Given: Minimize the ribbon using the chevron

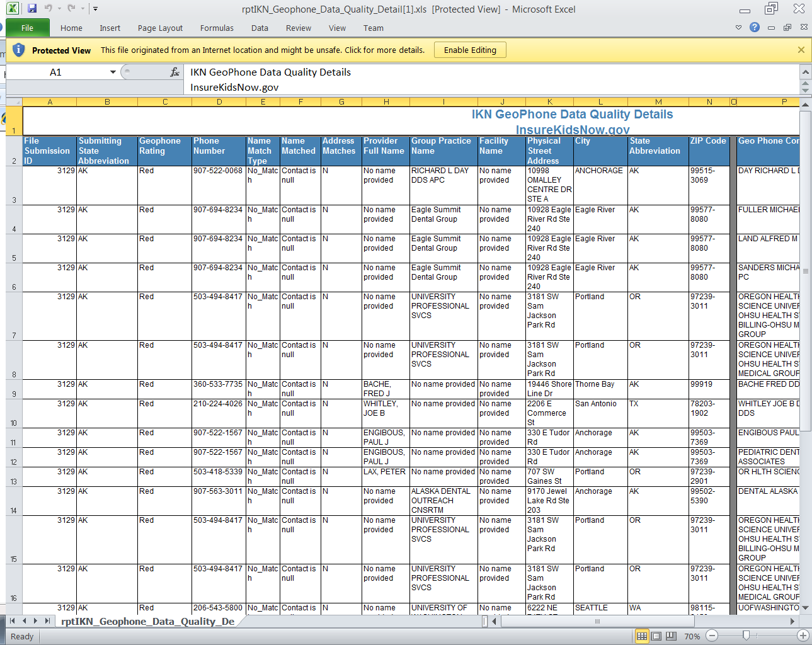Looking at the screenshot, I should point(738,28).
